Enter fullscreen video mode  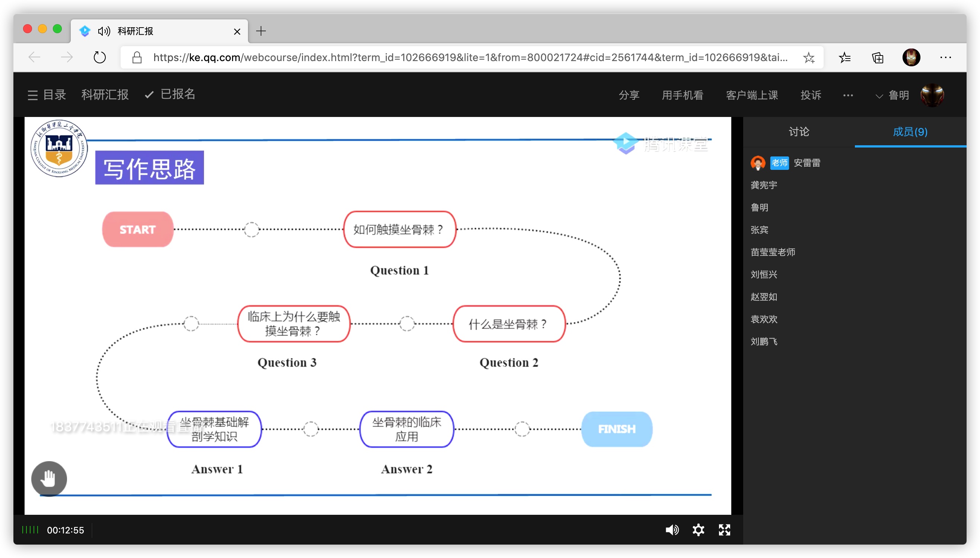pyautogui.click(x=724, y=530)
